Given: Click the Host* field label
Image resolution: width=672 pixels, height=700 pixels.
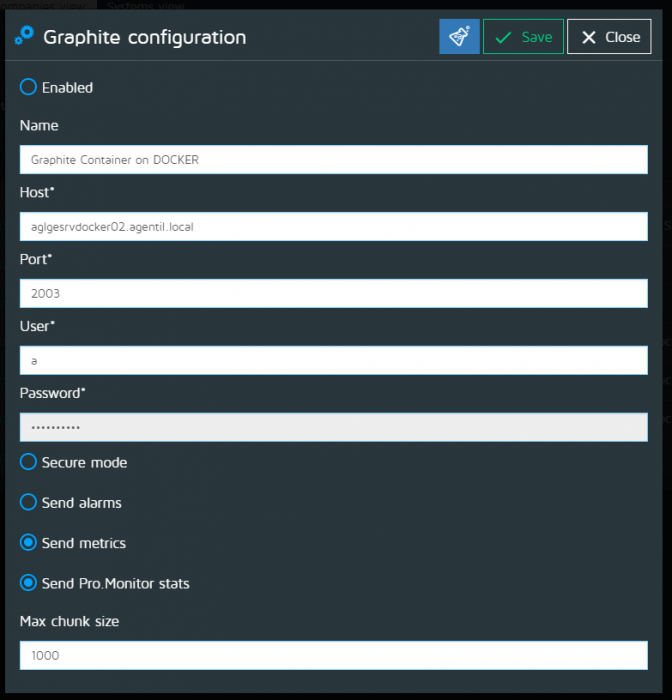Looking at the screenshot, I should (x=37, y=192).
